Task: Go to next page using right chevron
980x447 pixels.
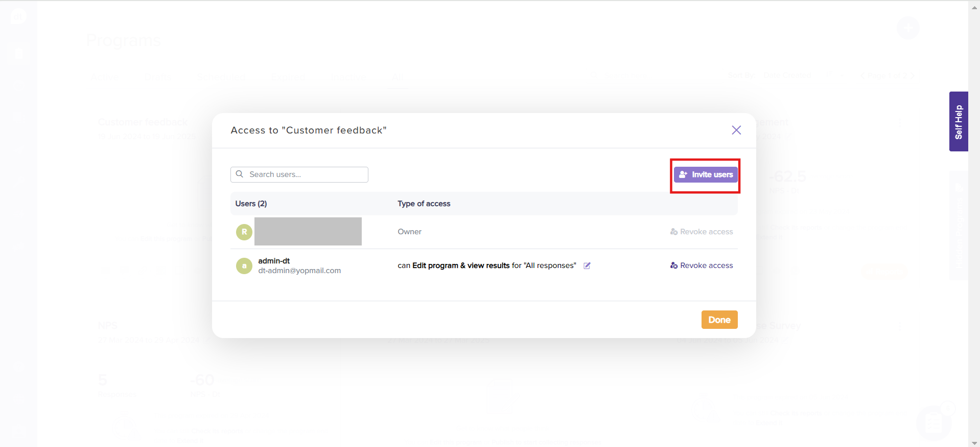Action: [x=912, y=76]
